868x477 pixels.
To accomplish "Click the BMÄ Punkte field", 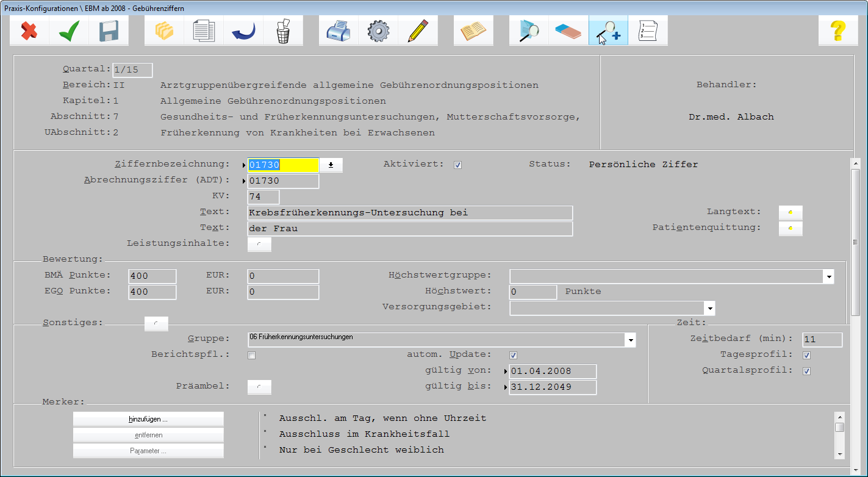I will coord(152,276).
